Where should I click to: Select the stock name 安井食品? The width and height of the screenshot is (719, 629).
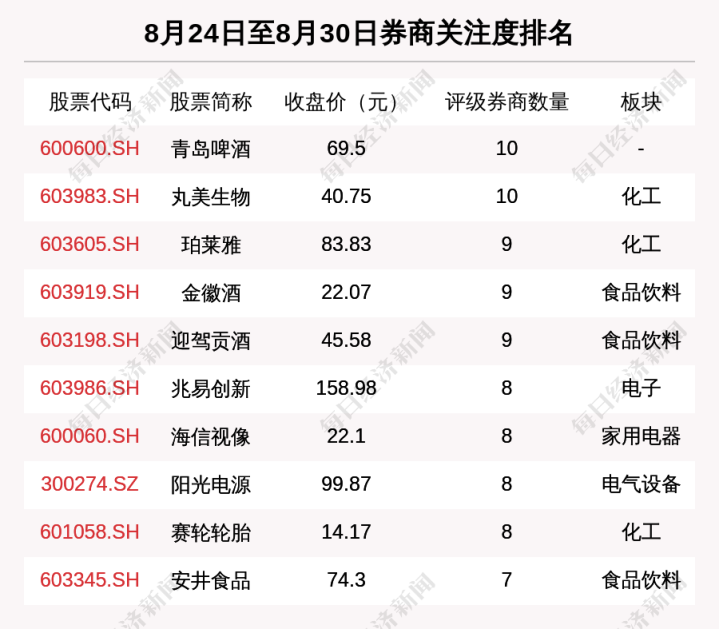pos(211,580)
